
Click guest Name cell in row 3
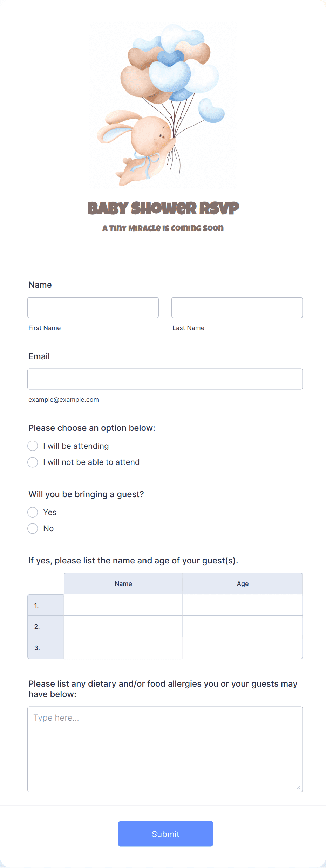coord(123,648)
